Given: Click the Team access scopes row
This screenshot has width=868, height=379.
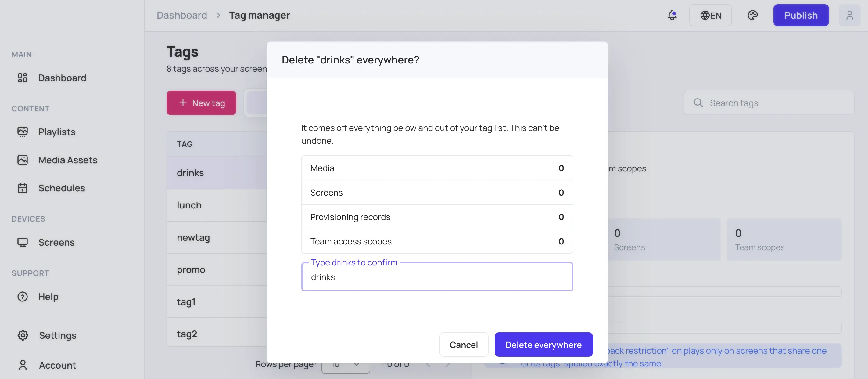Looking at the screenshot, I should [437, 241].
